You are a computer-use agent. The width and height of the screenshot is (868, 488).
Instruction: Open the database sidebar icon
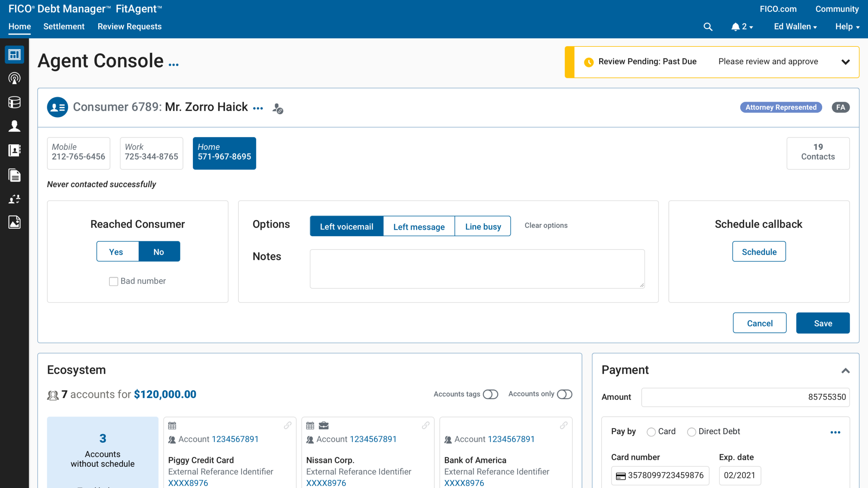14,102
